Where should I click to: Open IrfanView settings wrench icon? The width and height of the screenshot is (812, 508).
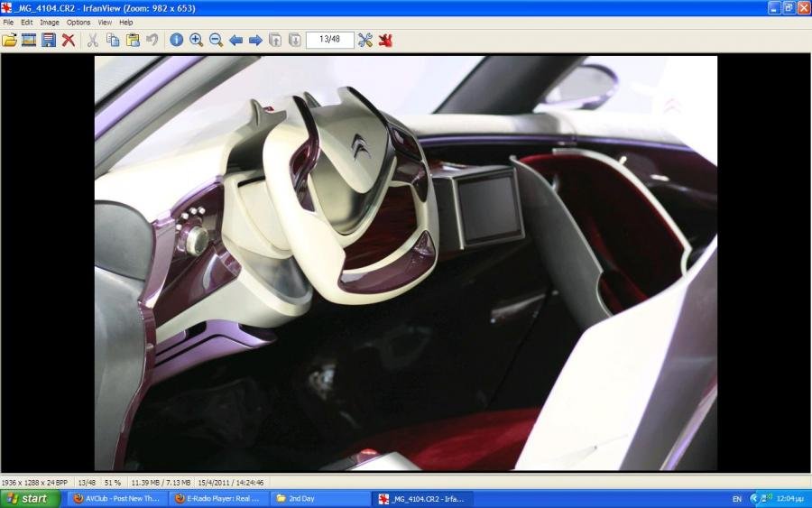(x=365, y=40)
